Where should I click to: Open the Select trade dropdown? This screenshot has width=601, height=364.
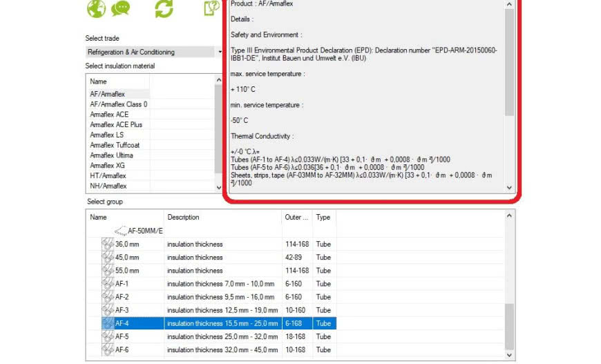point(220,52)
